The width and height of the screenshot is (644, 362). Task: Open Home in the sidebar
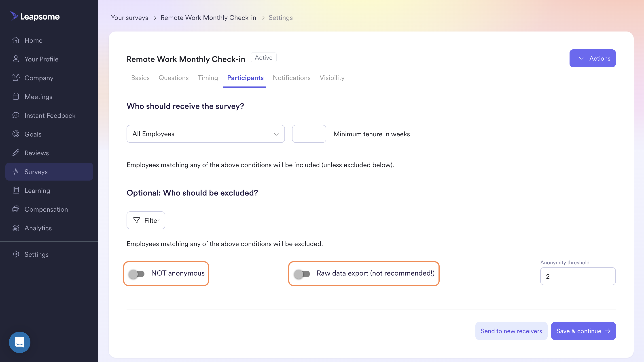[49, 40]
